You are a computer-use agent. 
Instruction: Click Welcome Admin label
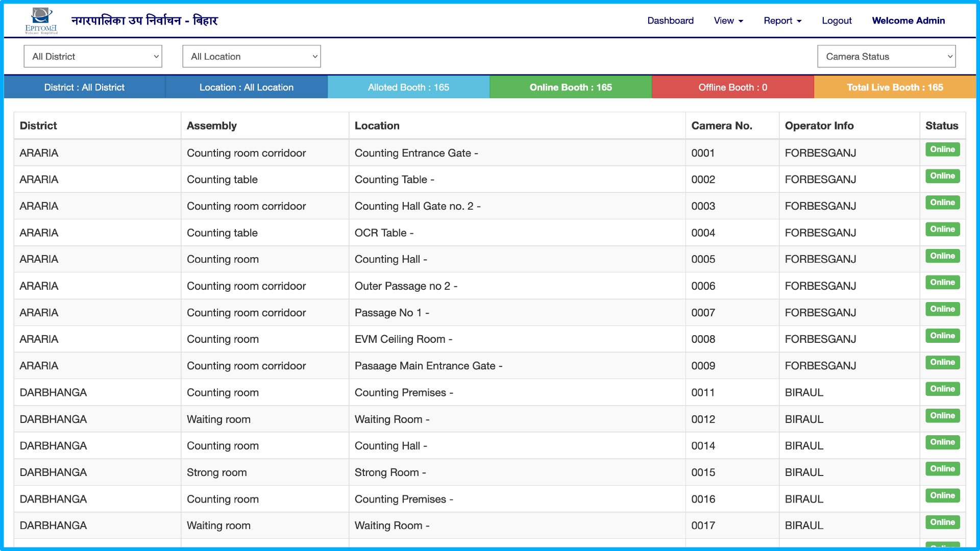coord(908,21)
